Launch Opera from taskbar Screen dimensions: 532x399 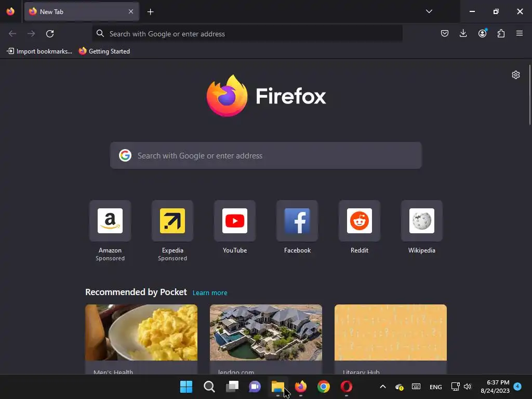coord(347,387)
